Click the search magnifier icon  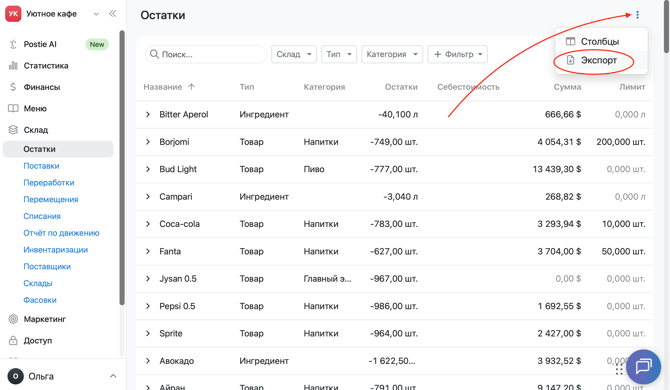(154, 54)
